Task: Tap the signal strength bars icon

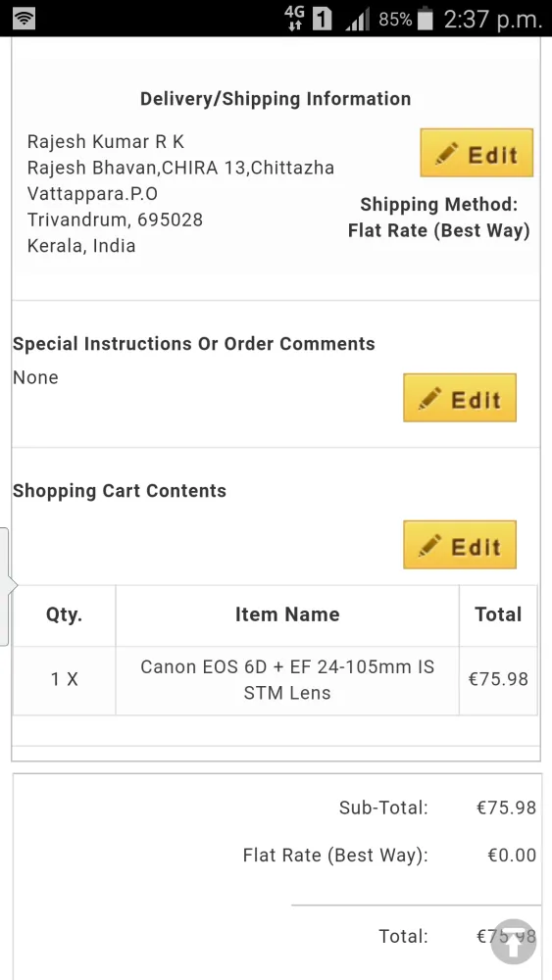Action: (x=358, y=19)
